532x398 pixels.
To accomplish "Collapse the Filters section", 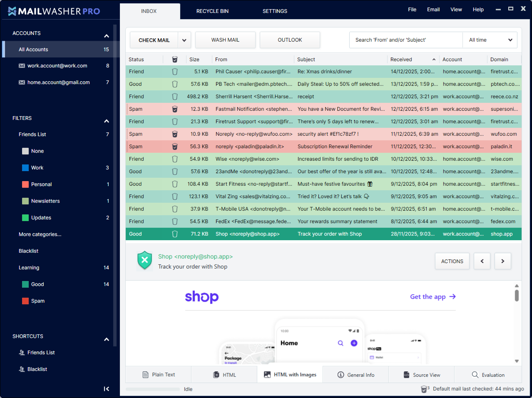I will [106, 121].
